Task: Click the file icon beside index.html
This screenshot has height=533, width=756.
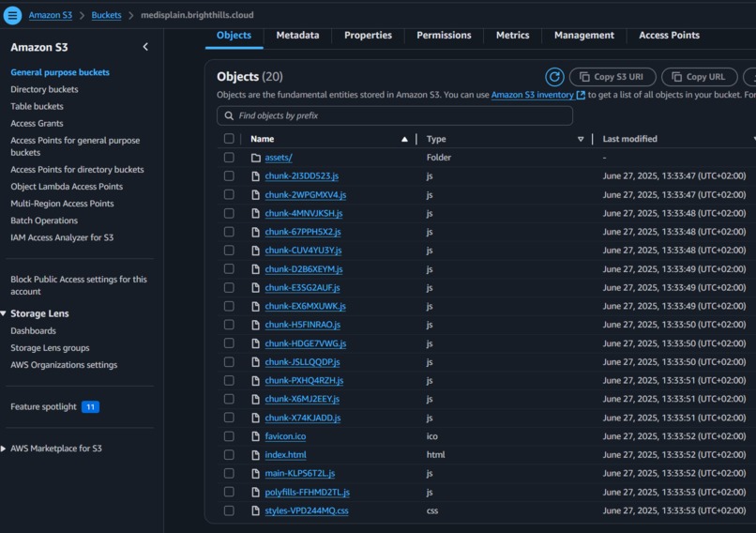Action: pos(256,455)
